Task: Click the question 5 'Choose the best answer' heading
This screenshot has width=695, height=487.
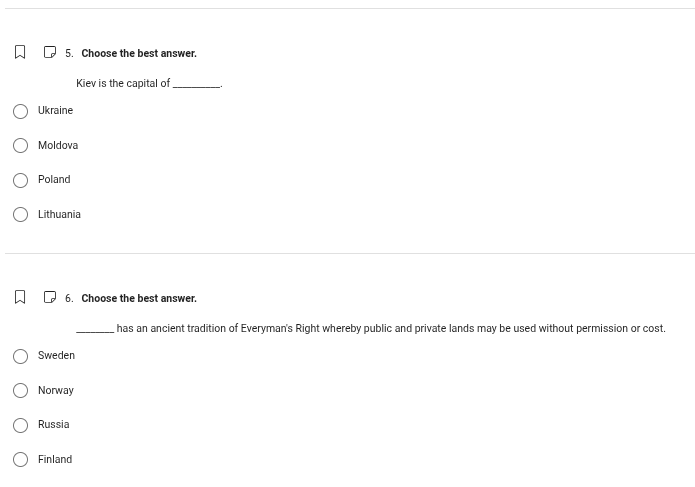Action: pos(139,53)
